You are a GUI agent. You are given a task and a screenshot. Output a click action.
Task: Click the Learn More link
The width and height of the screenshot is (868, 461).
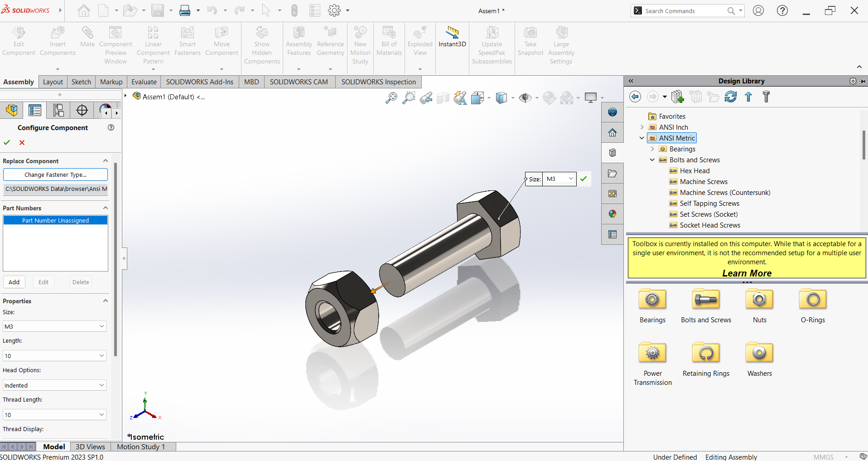[747, 273]
